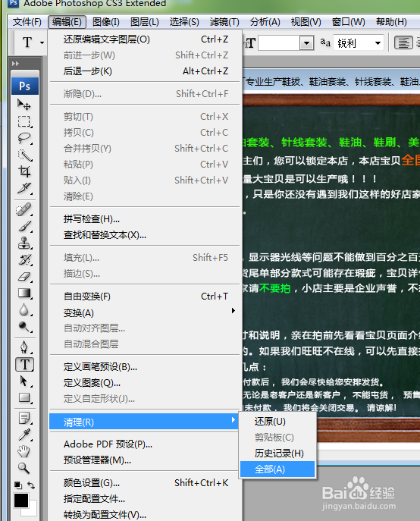
Task: Select the History Brush tool
Action: tap(24, 260)
